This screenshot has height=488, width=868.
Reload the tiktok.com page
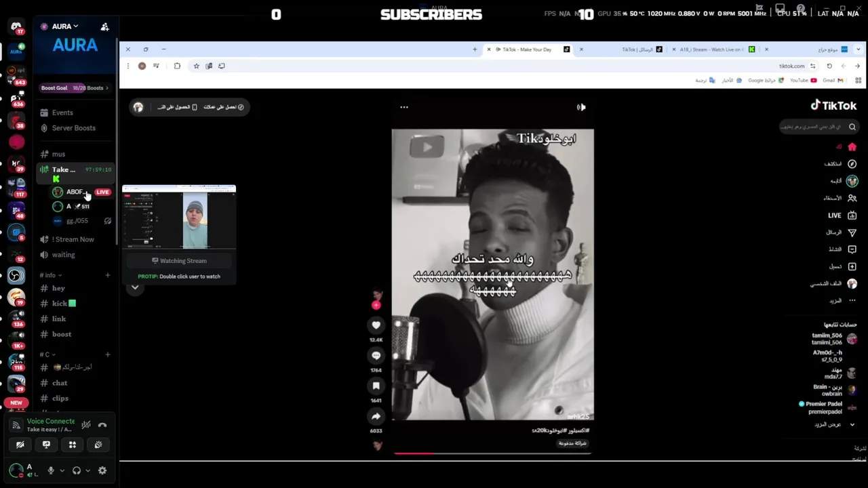coord(829,66)
